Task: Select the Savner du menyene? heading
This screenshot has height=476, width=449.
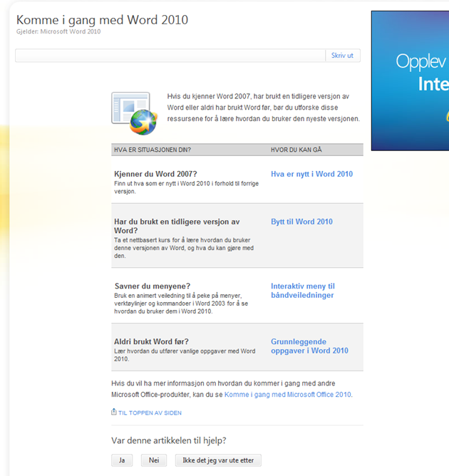Action: click(x=152, y=286)
